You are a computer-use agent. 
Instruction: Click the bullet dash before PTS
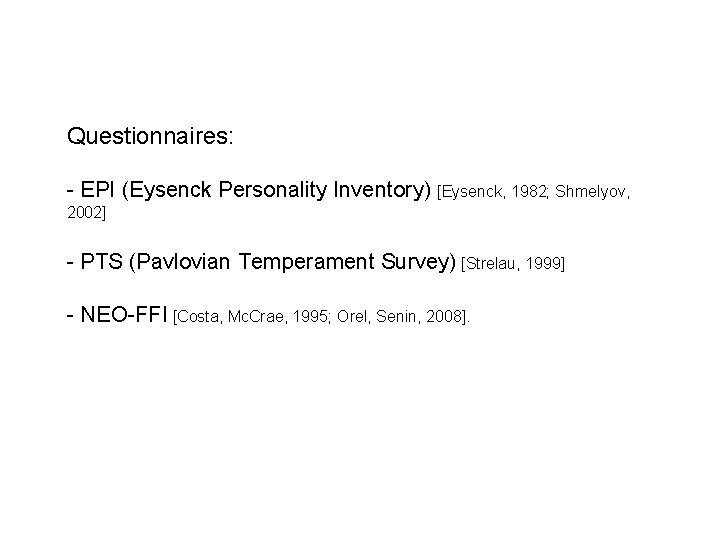71,262
